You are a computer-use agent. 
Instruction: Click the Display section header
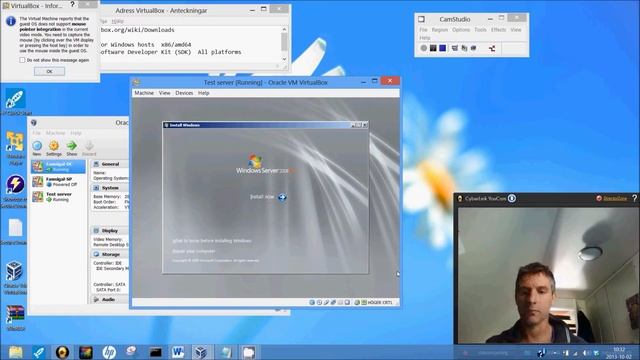pyautogui.click(x=109, y=231)
